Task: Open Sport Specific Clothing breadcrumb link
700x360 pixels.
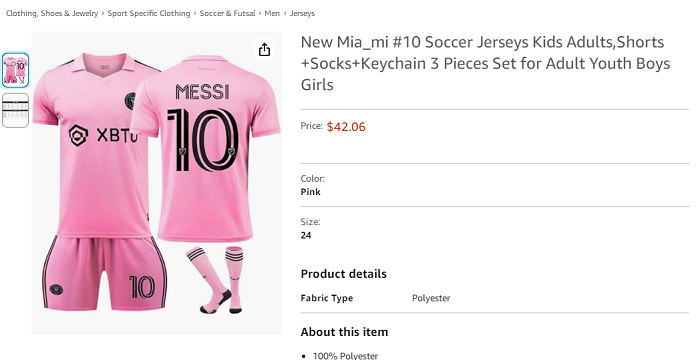Action: coord(149,13)
